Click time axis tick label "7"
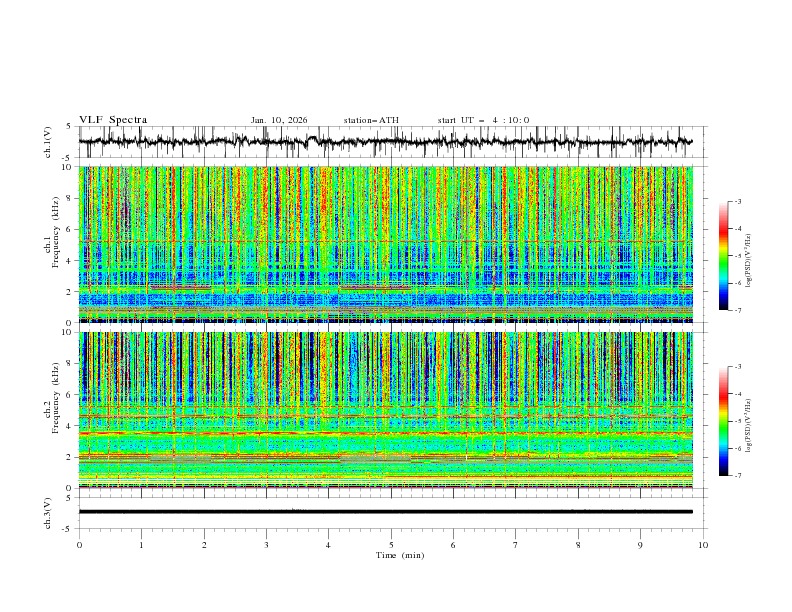792x612 pixels. coord(516,545)
